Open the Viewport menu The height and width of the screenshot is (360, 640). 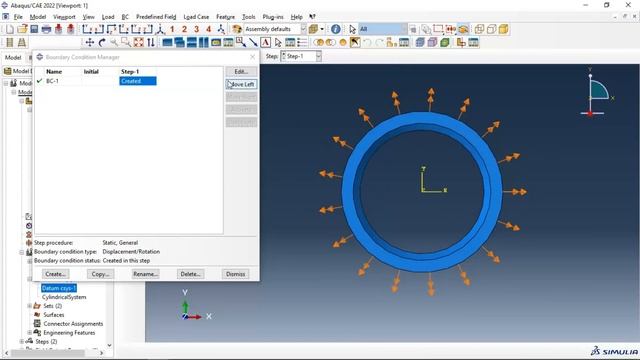click(x=64, y=17)
